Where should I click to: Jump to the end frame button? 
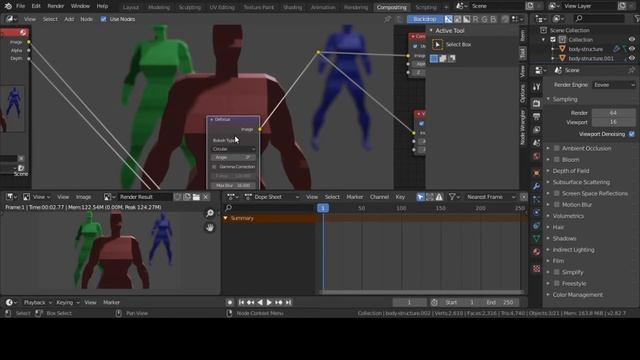pos(288,302)
